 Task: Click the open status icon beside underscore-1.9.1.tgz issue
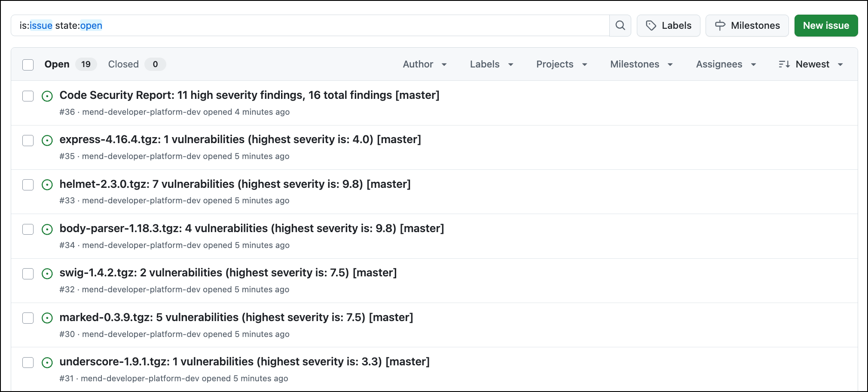click(47, 363)
